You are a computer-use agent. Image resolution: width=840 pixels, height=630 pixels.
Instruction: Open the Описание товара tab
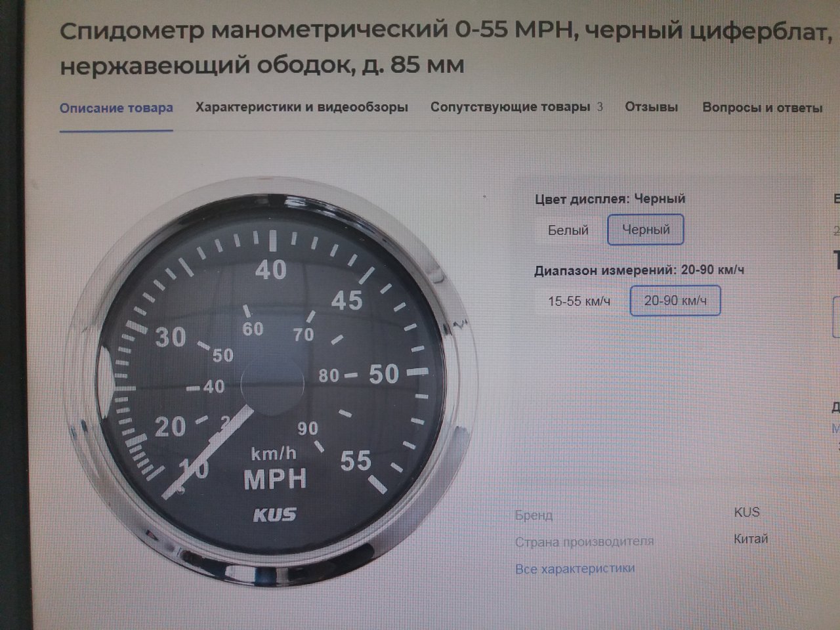116,108
